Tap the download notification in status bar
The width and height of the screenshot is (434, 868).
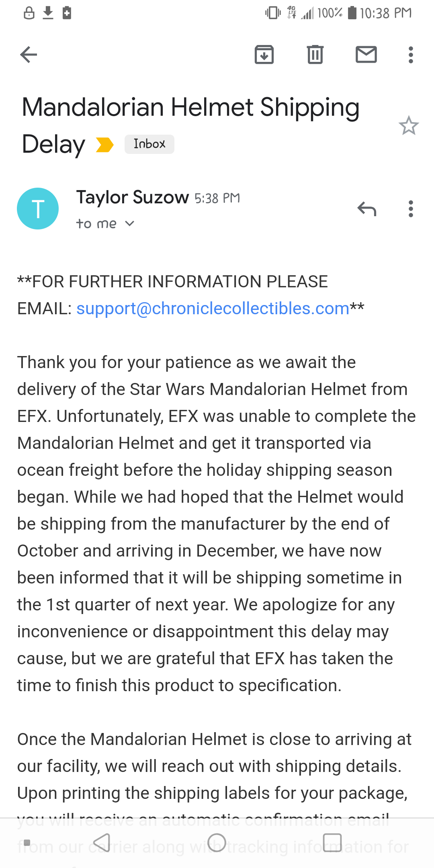[x=48, y=13]
